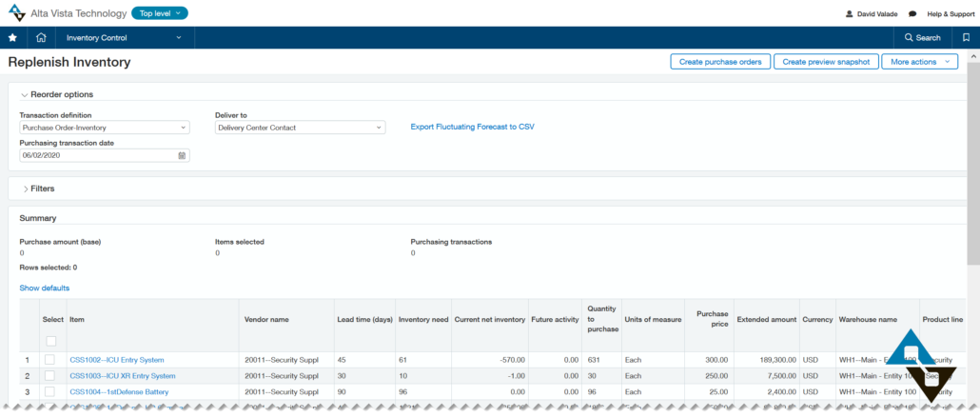Viewport: 980px width, 418px height.
Task: Click the Product line column header
Action: pyautogui.click(x=943, y=319)
